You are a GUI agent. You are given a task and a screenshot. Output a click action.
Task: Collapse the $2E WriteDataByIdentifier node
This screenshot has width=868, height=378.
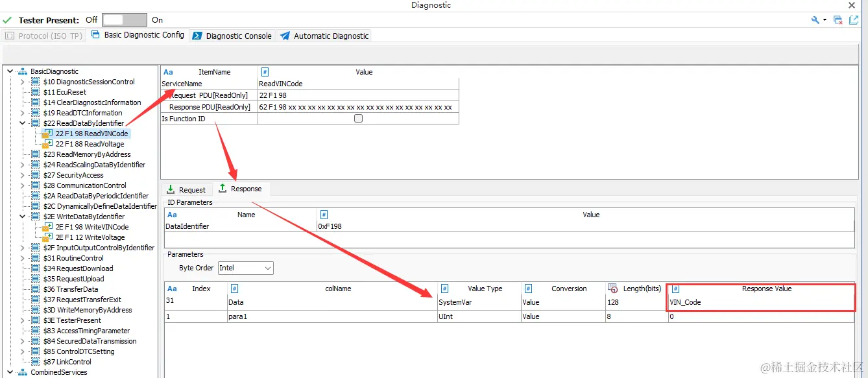pos(23,217)
